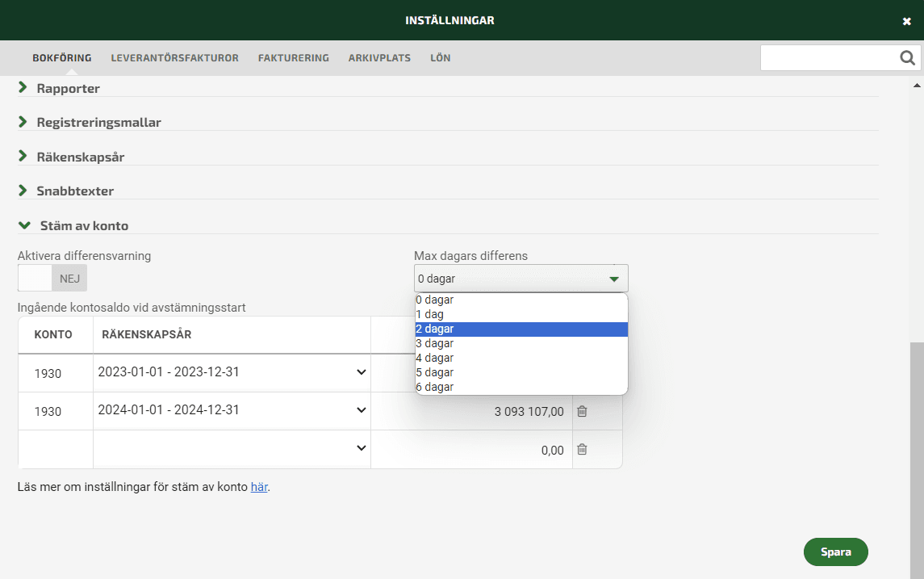Delete the 2024 account 1930 row
924x579 pixels.
point(582,412)
